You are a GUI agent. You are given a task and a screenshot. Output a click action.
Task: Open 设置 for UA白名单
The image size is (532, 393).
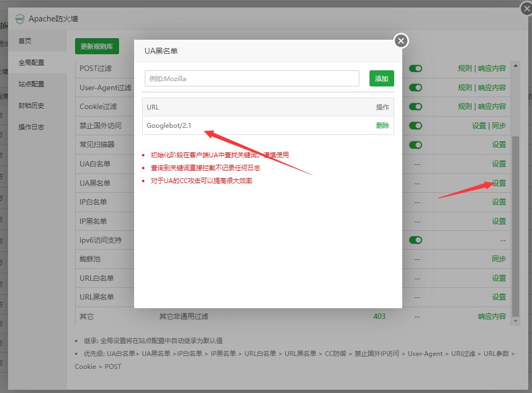point(499,164)
